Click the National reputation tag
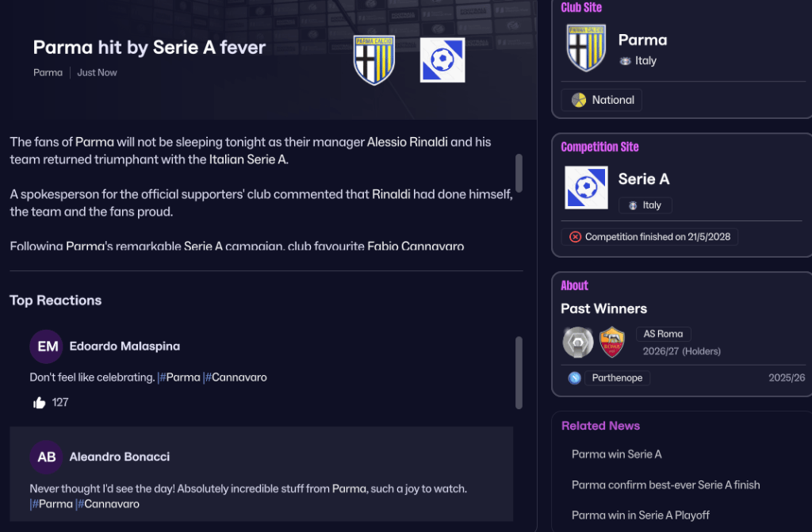The width and height of the screenshot is (812, 532). [x=602, y=100]
